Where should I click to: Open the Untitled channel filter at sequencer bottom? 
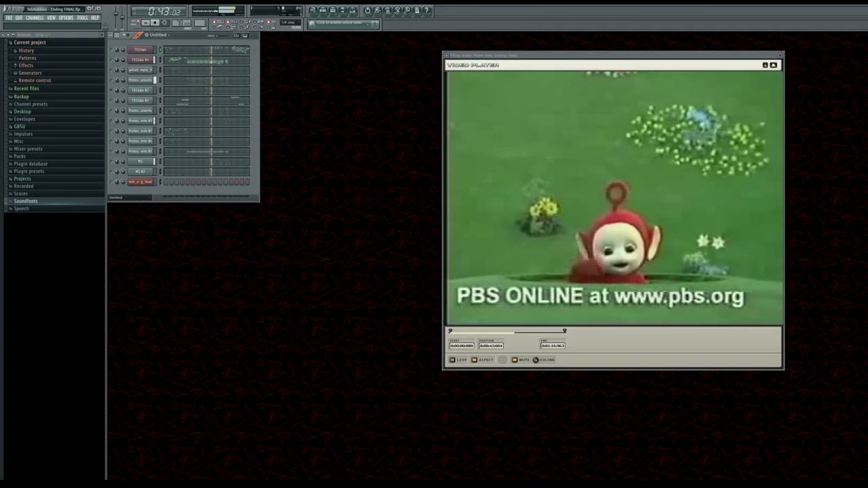[x=130, y=197]
